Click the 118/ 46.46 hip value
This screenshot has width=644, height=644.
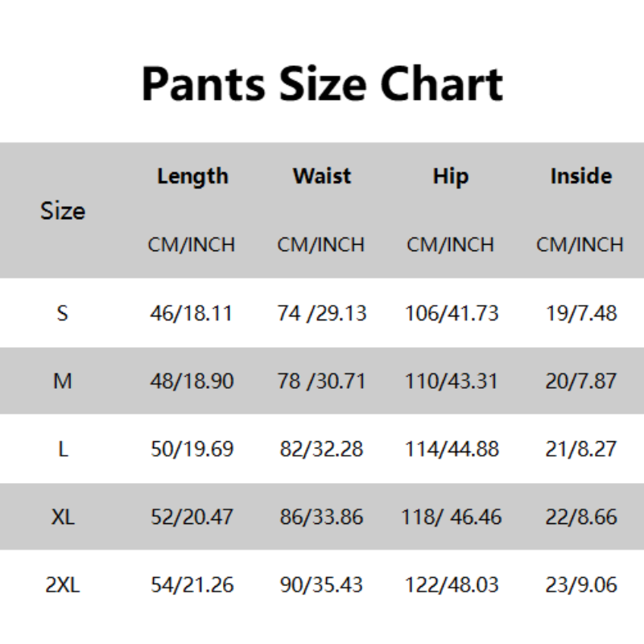452,517
